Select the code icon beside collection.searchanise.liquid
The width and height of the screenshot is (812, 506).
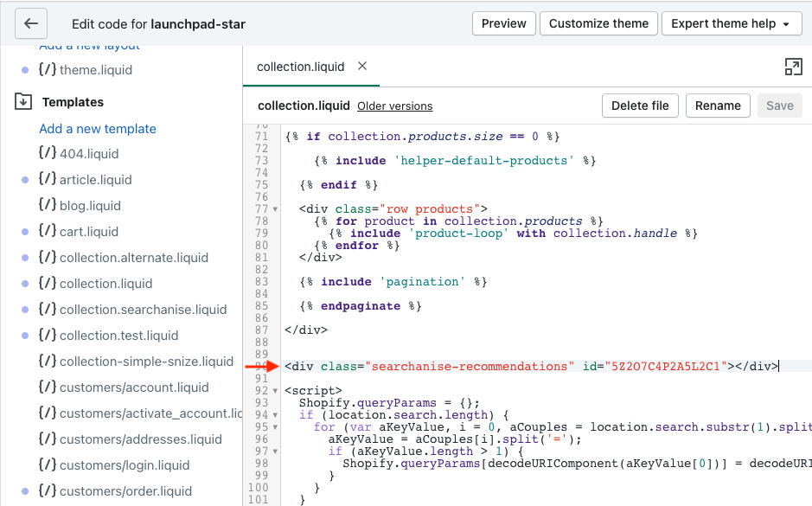(x=47, y=309)
